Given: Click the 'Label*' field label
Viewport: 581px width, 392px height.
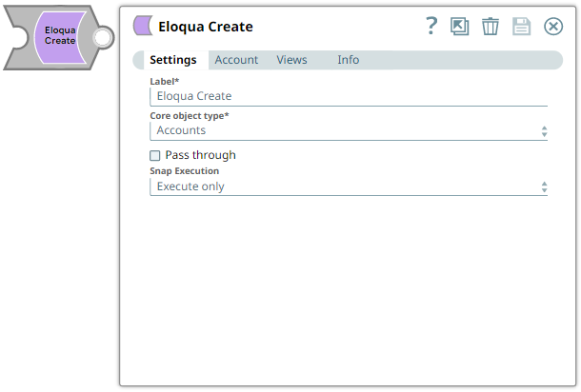Looking at the screenshot, I should coord(165,81).
